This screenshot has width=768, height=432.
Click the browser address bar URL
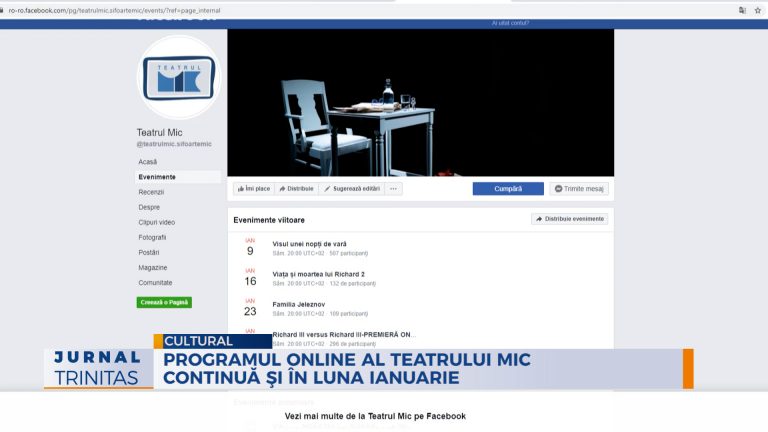tap(114, 10)
